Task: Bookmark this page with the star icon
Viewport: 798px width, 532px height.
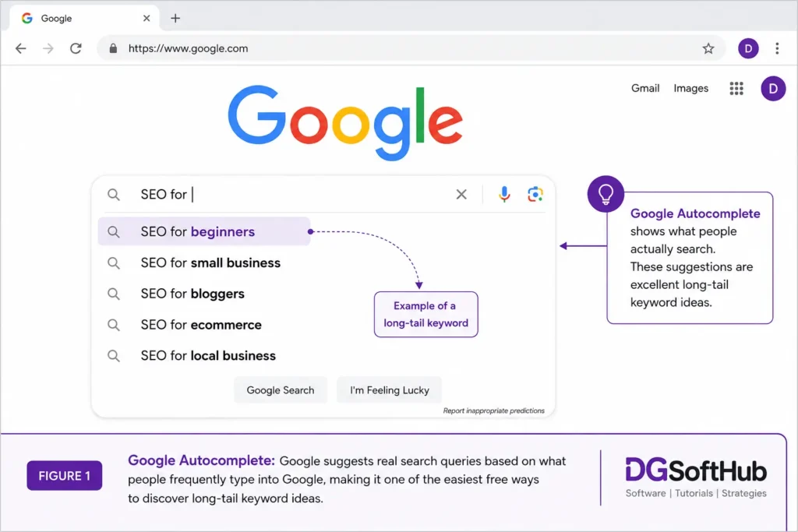Action: point(708,48)
